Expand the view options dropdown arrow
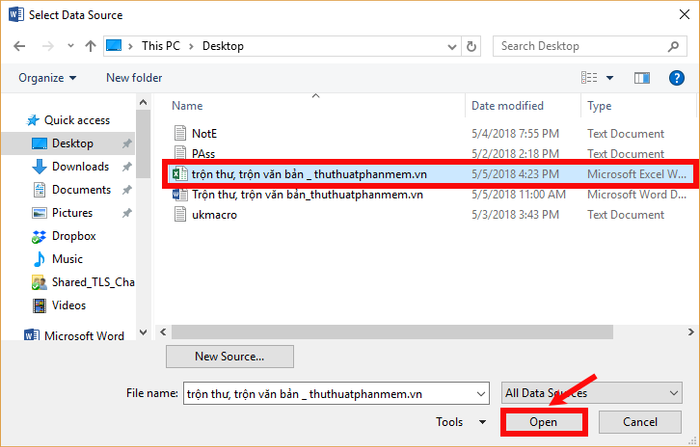Screen dimensions: 700x447 [610, 78]
